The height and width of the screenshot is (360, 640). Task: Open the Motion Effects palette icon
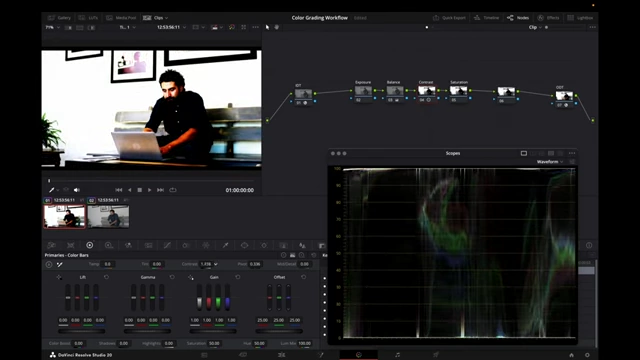[148, 245]
